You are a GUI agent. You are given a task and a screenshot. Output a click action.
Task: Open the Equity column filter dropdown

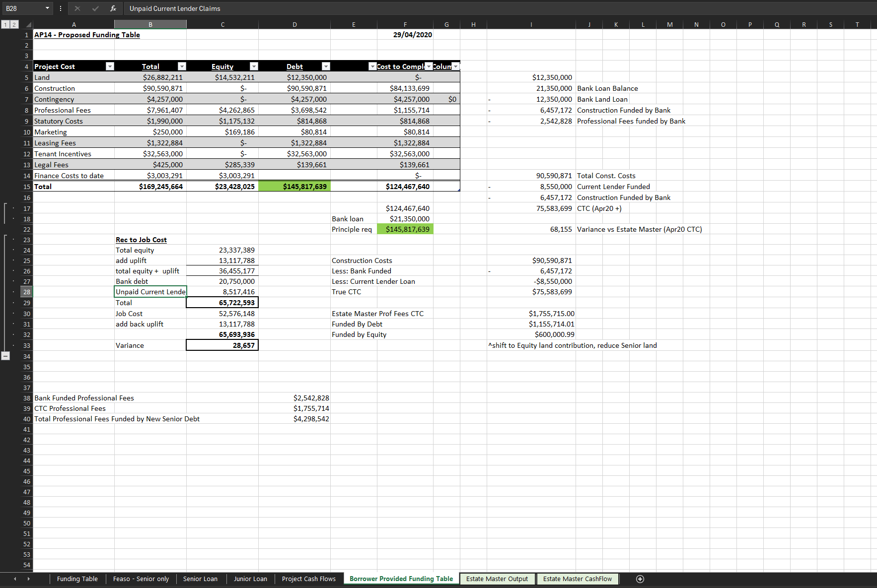coord(254,66)
